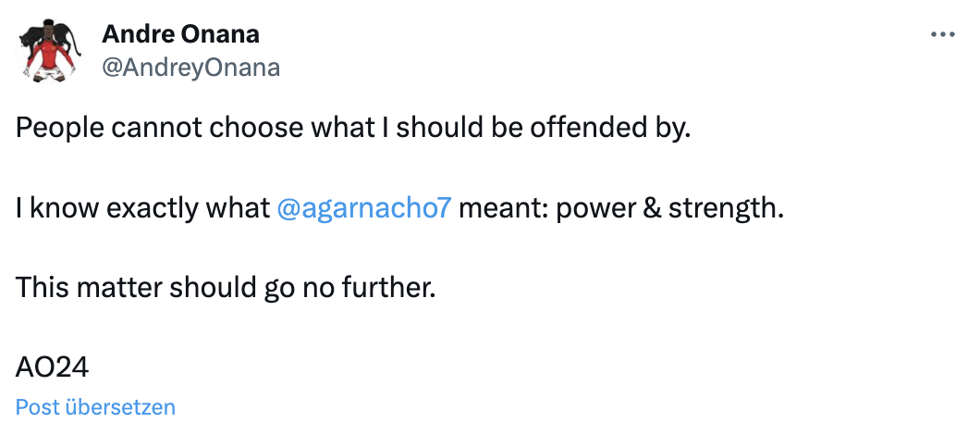Screen dimensions: 980x435
Task: Open the Andre Onana display name link
Action: [x=180, y=34]
